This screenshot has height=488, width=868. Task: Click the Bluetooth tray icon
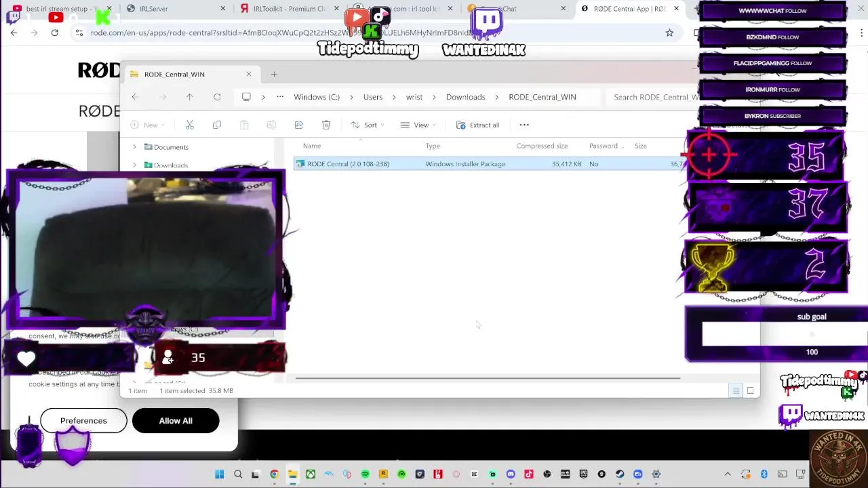coord(764,474)
